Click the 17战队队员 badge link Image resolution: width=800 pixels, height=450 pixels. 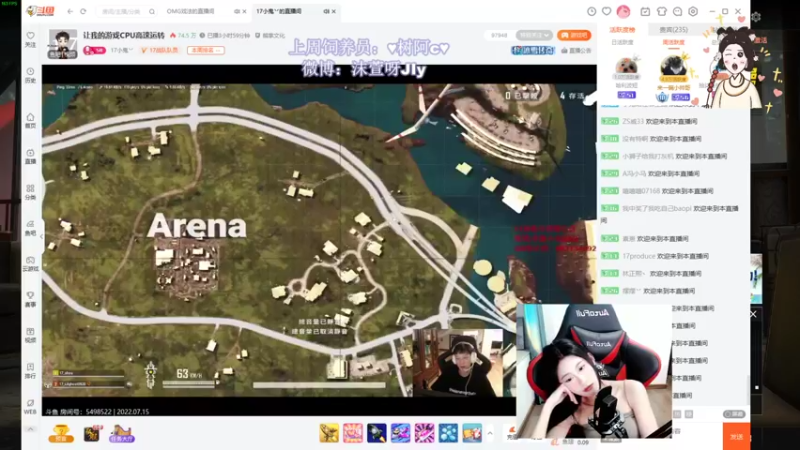(x=159, y=50)
